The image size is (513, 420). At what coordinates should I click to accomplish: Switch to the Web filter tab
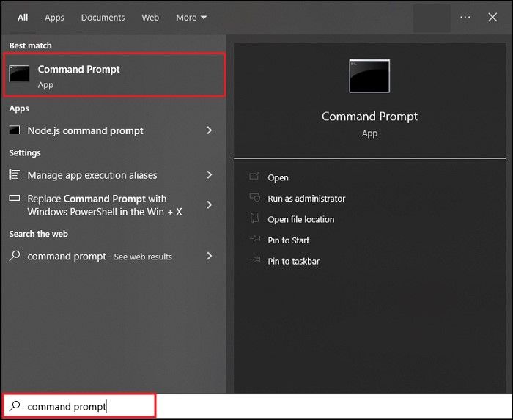(x=150, y=18)
